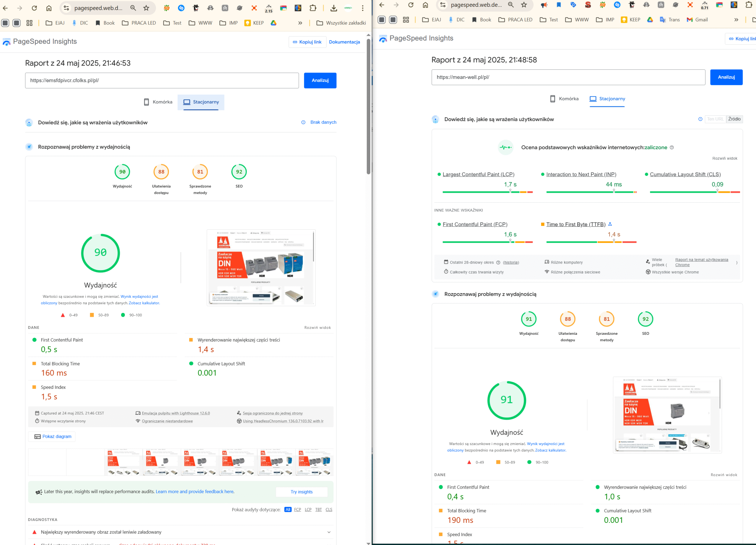
Task: Switch to Komórka tab in left report
Action: [x=158, y=102]
